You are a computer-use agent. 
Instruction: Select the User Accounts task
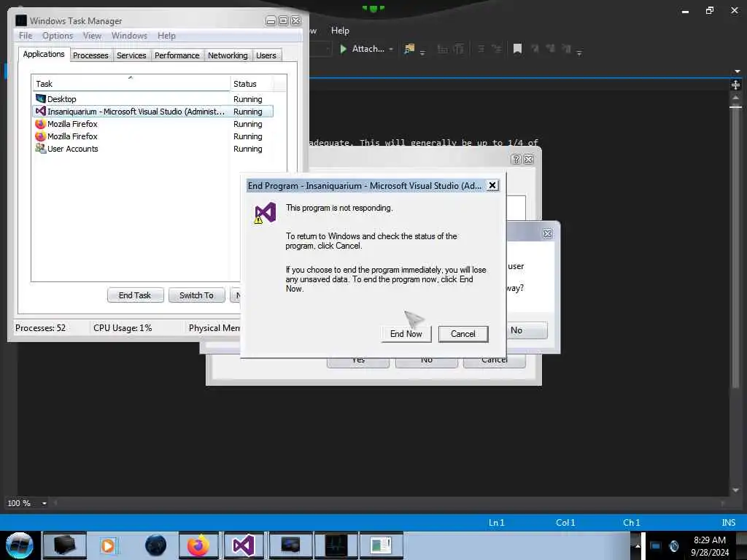[152, 149]
